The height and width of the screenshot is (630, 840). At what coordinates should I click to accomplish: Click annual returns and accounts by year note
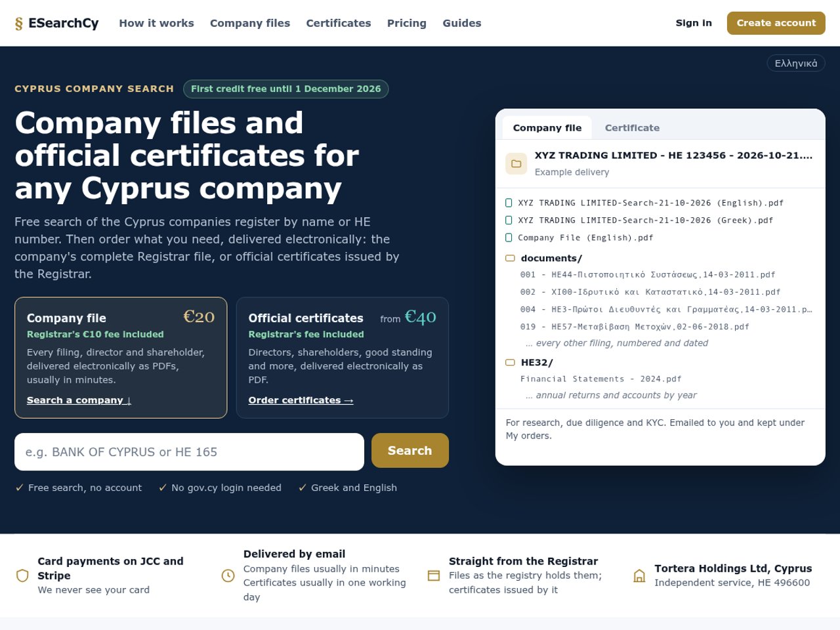[611, 395]
